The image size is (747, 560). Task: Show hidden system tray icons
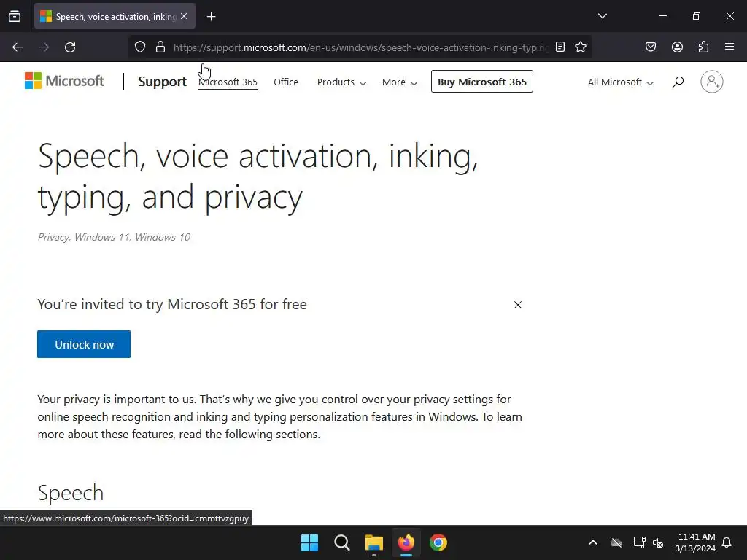(x=593, y=542)
